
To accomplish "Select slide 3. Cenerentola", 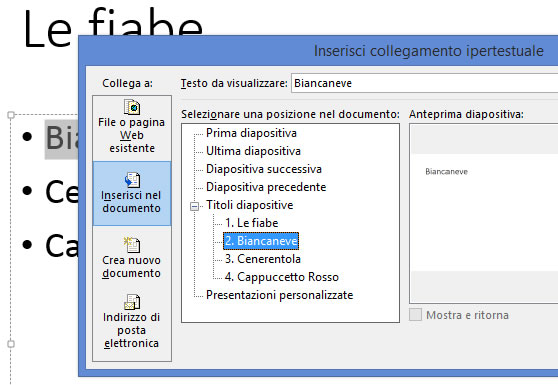I will [x=263, y=259].
